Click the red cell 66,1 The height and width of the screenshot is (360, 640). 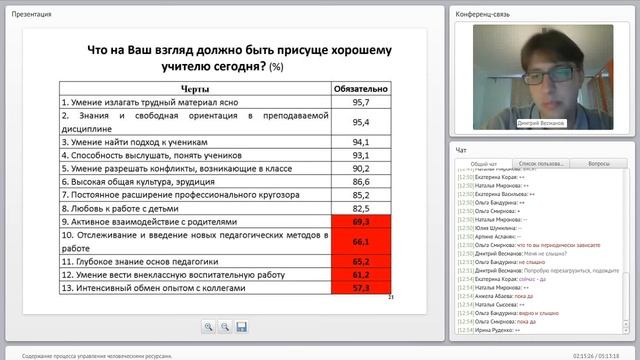click(361, 242)
